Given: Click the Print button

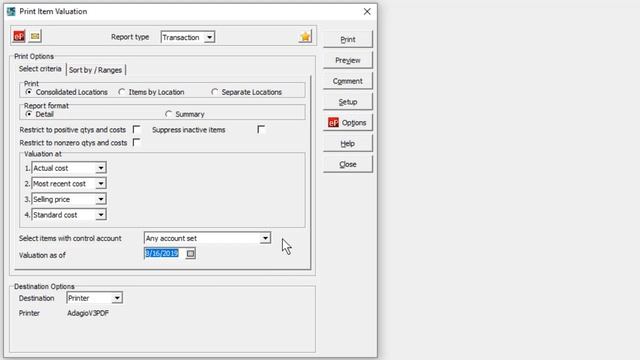Looking at the screenshot, I should (348, 40).
